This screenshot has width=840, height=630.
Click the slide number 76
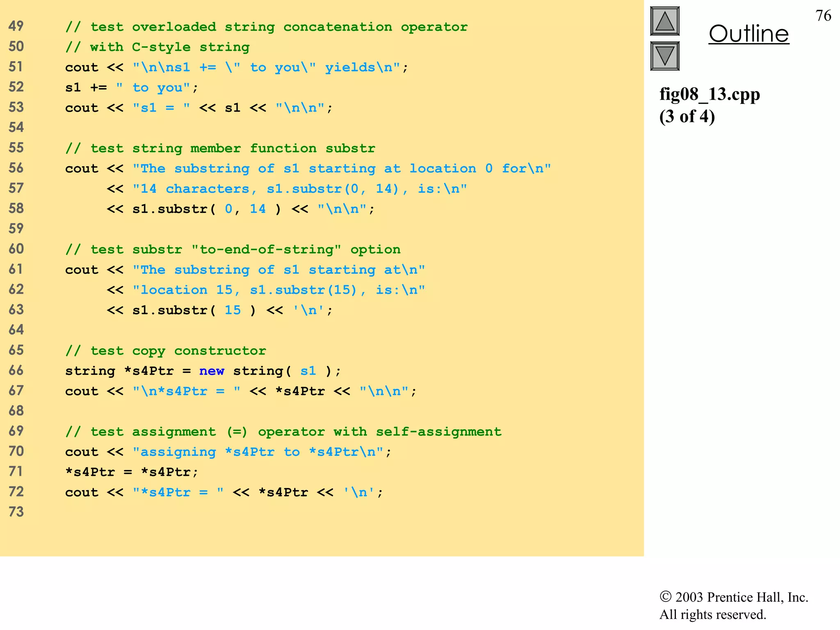(823, 16)
